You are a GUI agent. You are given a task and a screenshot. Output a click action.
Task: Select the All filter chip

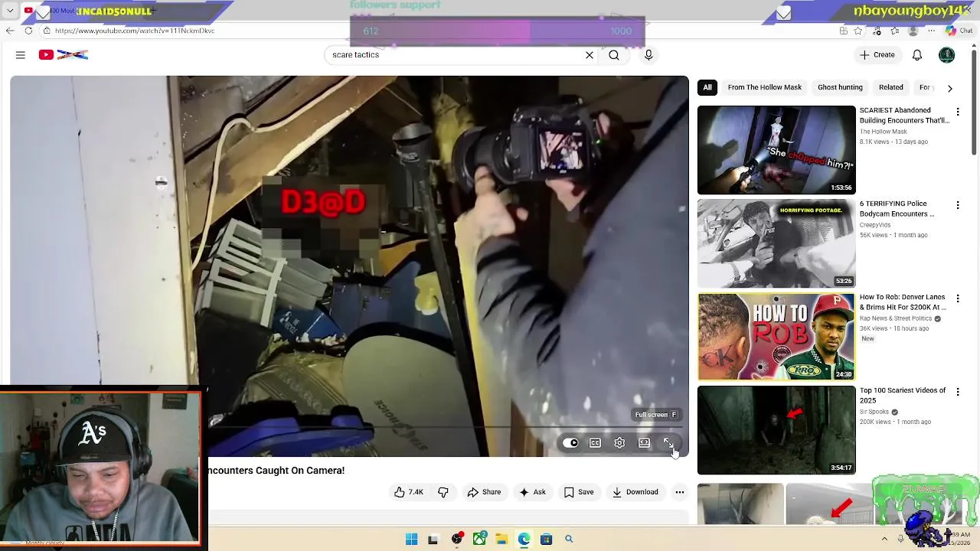[x=707, y=87]
